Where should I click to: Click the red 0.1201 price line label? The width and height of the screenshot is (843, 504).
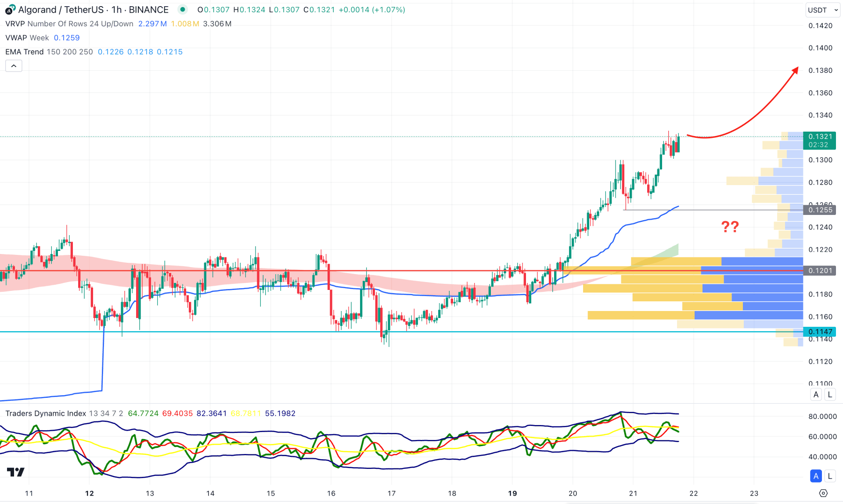(x=819, y=271)
